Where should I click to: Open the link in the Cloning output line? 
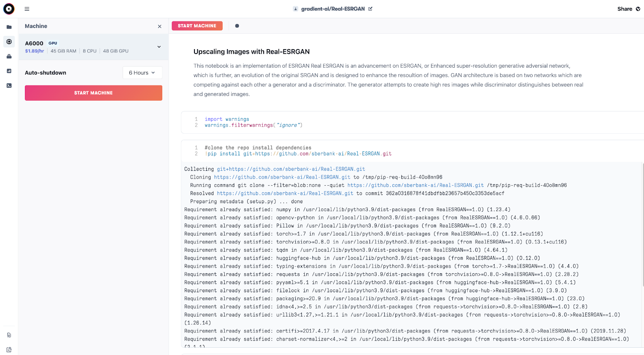[282, 177]
